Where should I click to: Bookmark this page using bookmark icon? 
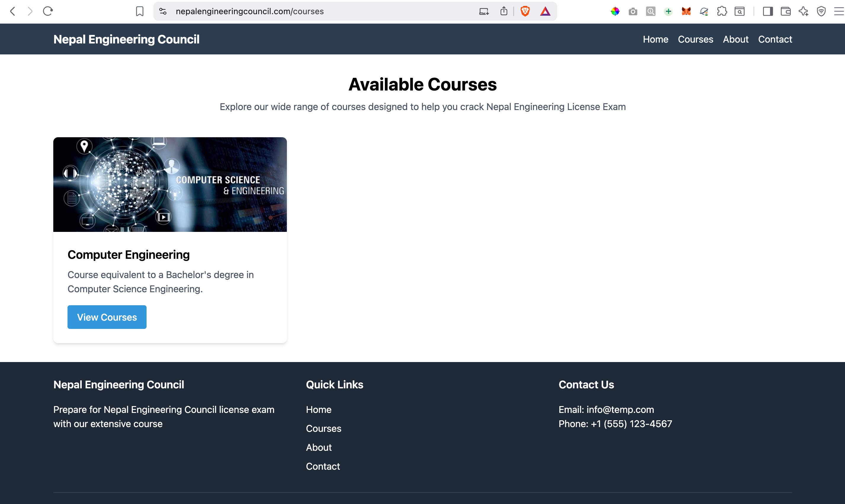(x=140, y=11)
